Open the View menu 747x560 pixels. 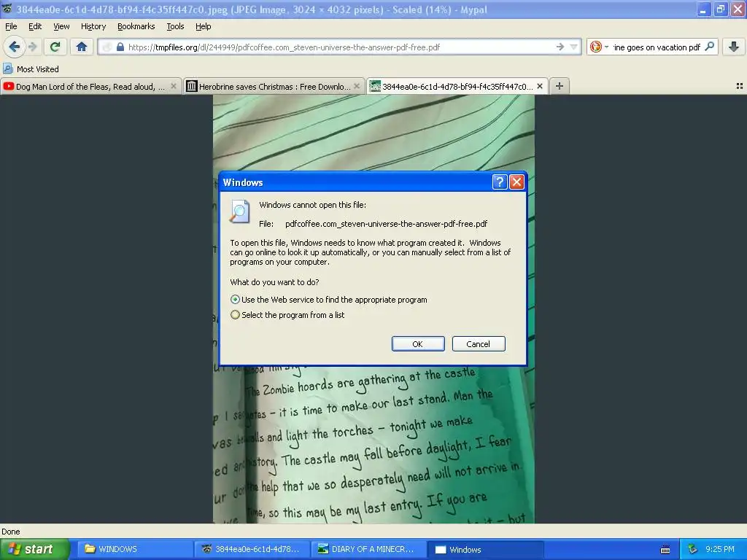coord(61,26)
